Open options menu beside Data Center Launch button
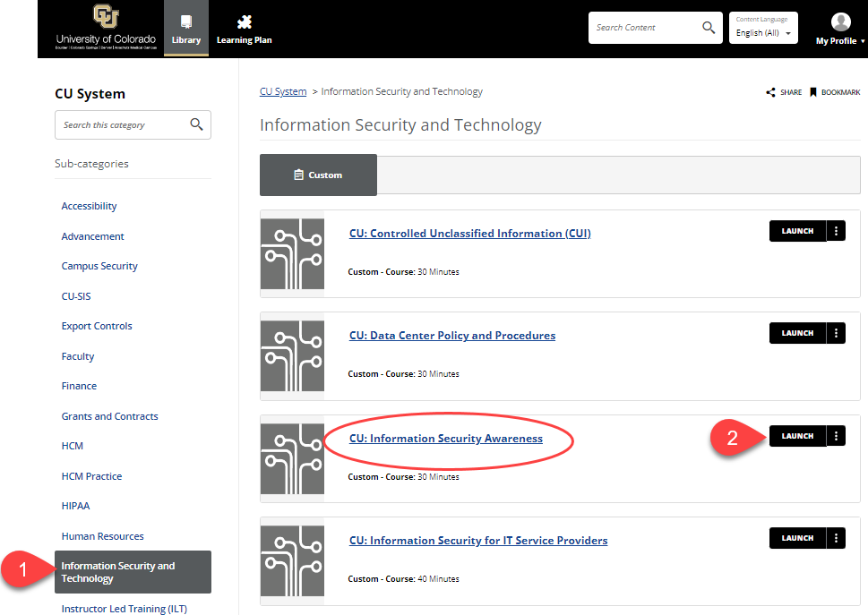Screen dimensions: 868x615 835,332
